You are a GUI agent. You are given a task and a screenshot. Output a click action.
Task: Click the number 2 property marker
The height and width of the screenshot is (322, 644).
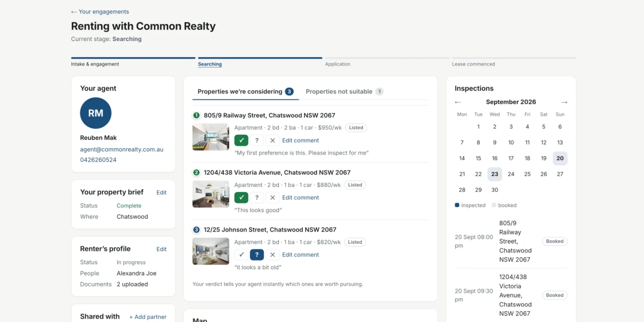coord(196,173)
